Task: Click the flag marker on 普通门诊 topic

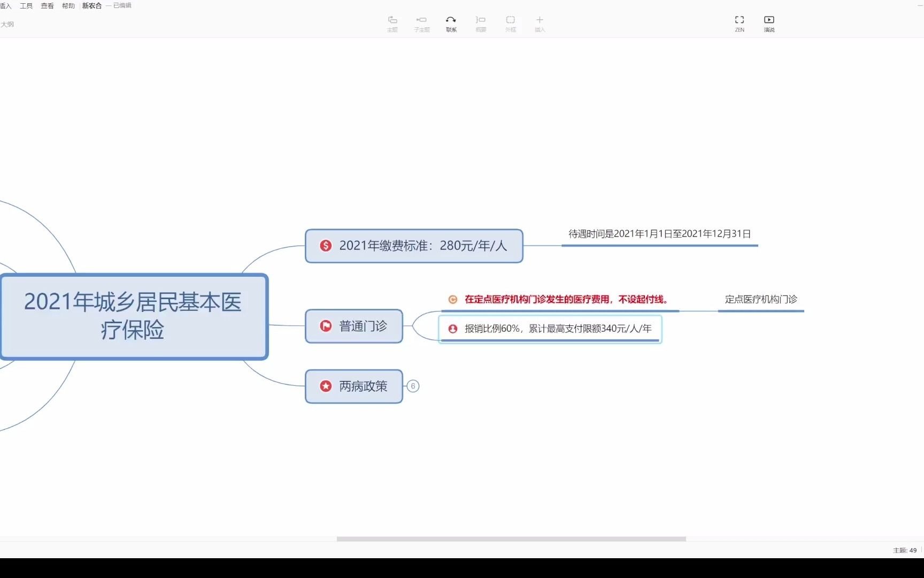Action: tap(326, 326)
